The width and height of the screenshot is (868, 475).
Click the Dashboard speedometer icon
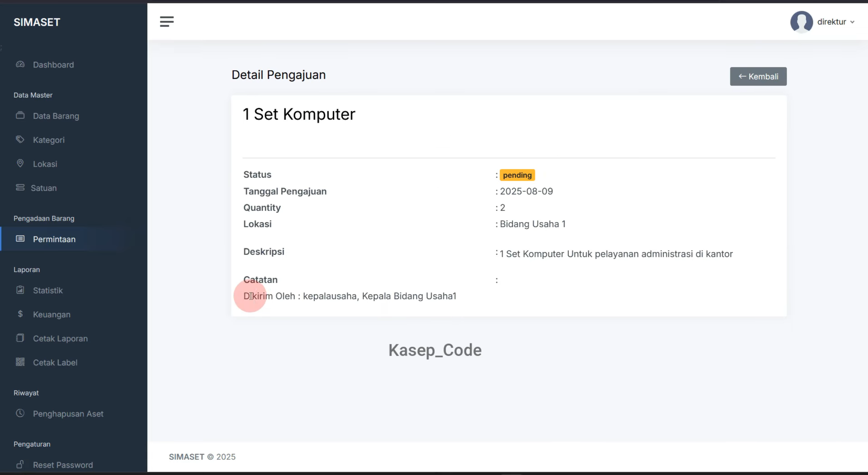point(20,64)
